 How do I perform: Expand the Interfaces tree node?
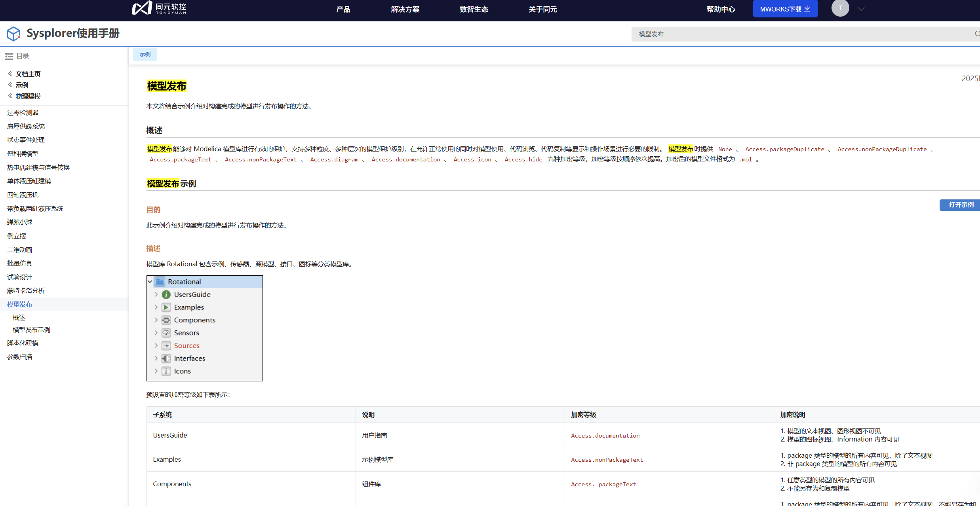pyautogui.click(x=156, y=358)
